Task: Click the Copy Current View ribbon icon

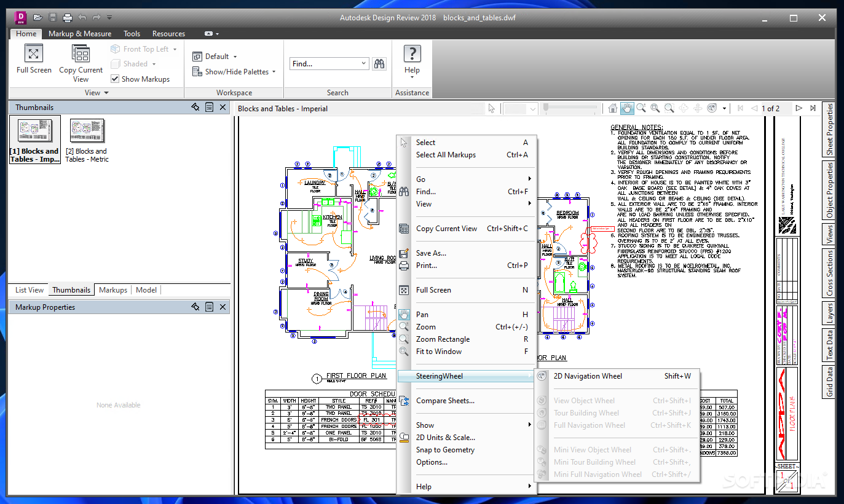Action: pyautogui.click(x=81, y=53)
